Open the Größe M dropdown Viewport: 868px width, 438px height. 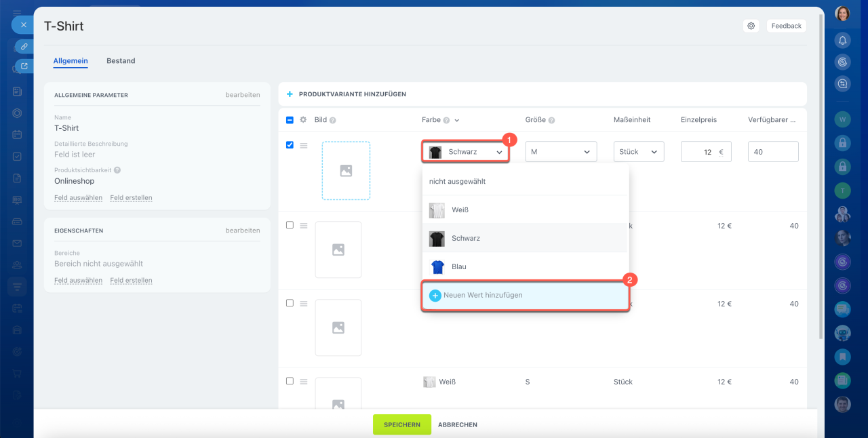click(561, 152)
